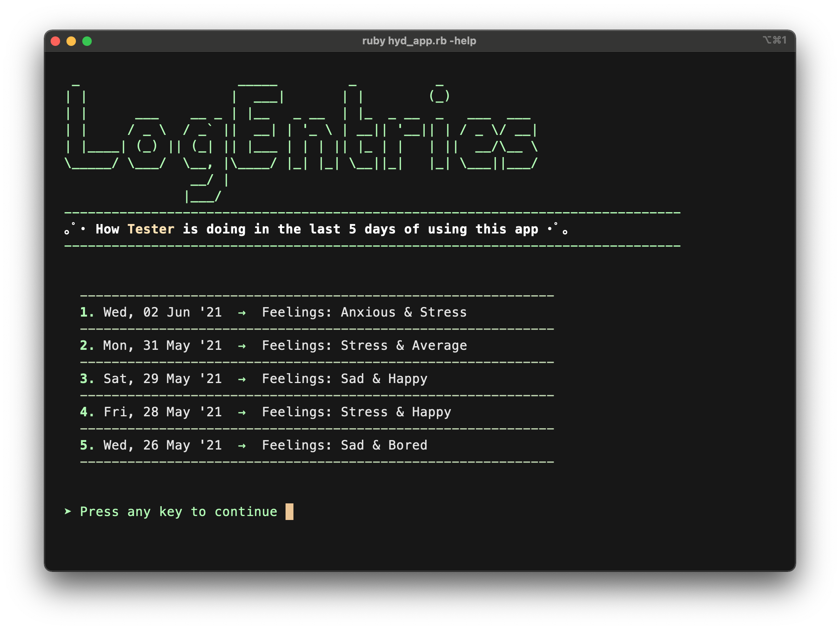The width and height of the screenshot is (840, 630).
Task: Click 'Sad & Bored' feelings text
Action: (x=384, y=445)
